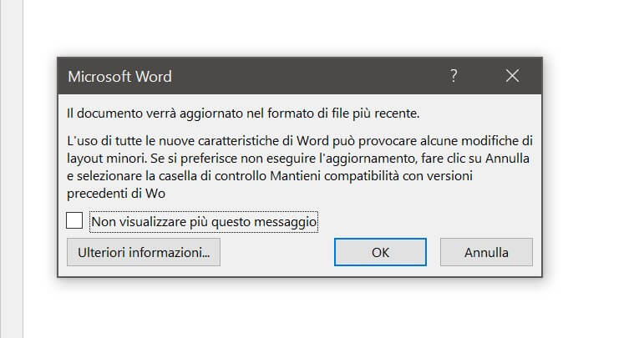Image resolution: width=644 pixels, height=338 pixels.
Task: Click the question mark help icon
Action: [454, 76]
